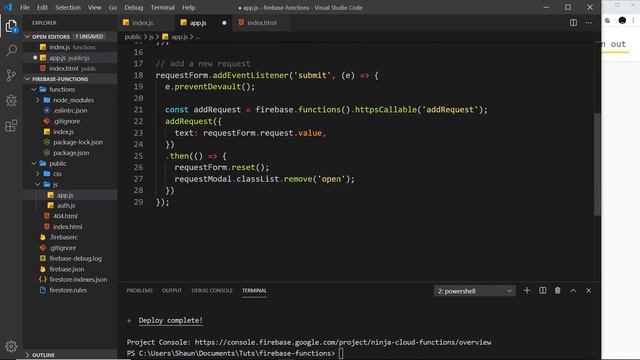Open package.json in explorer
Image resolution: width=640 pixels, height=360 pixels.
(x=70, y=153)
